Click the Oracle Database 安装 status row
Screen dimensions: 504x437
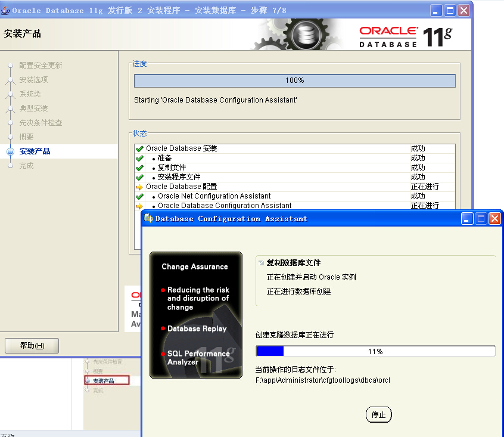(x=295, y=148)
